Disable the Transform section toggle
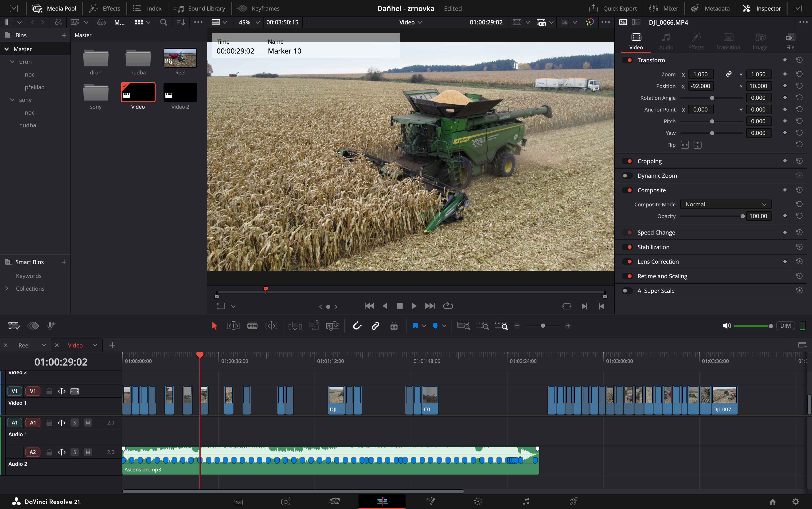This screenshot has height=509, width=812. pyautogui.click(x=627, y=60)
